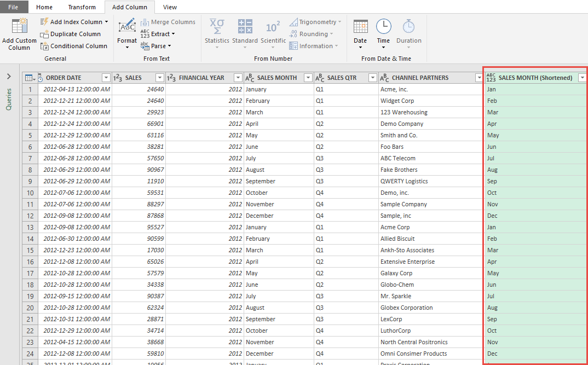Screen dimensions: 588x365
Task: Open the SALES QTR filter dropdown
Action: [373, 78]
